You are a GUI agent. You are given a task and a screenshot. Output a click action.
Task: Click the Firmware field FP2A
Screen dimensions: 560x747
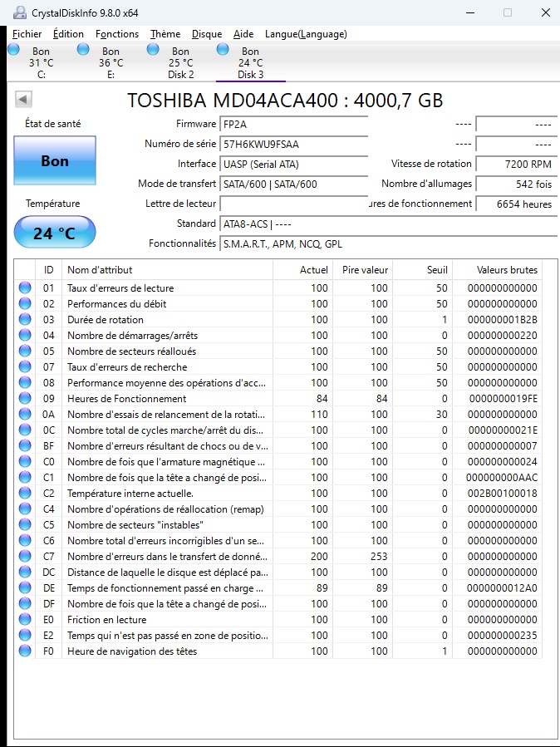[293, 125]
